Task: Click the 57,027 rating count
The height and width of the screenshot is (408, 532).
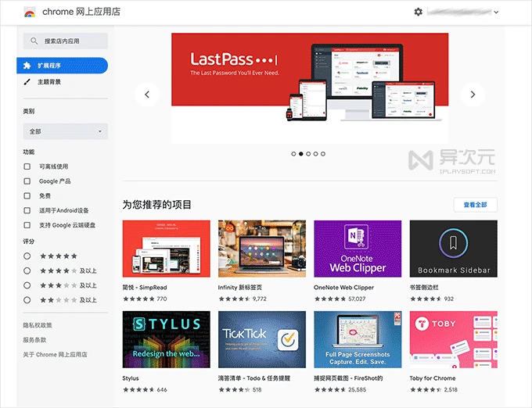Action: click(x=357, y=299)
